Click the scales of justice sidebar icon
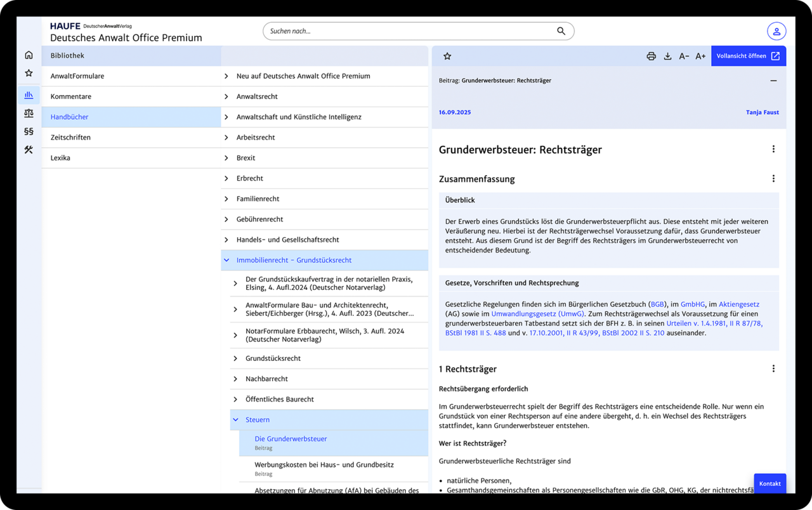This screenshot has width=812, height=510. pos(29,114)
